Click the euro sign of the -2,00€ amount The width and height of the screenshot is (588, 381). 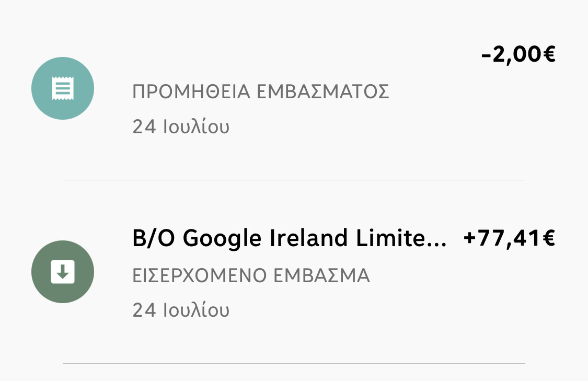[x=548, y=54]
